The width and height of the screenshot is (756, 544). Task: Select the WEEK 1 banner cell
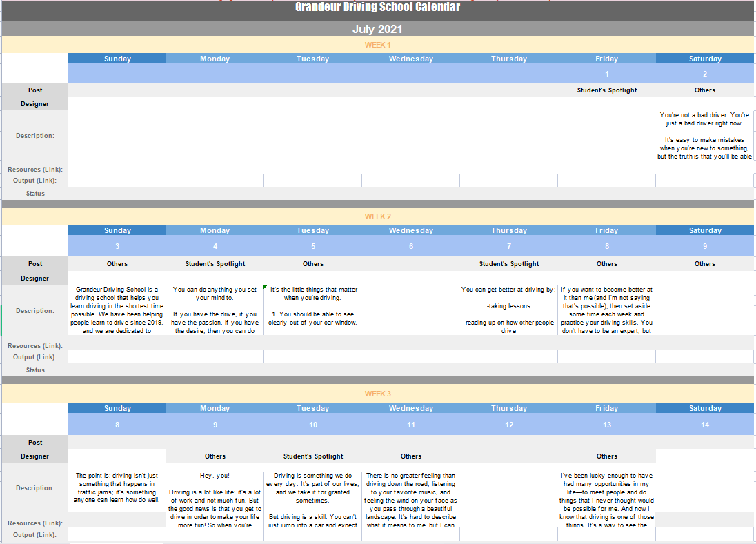(377, 45)
